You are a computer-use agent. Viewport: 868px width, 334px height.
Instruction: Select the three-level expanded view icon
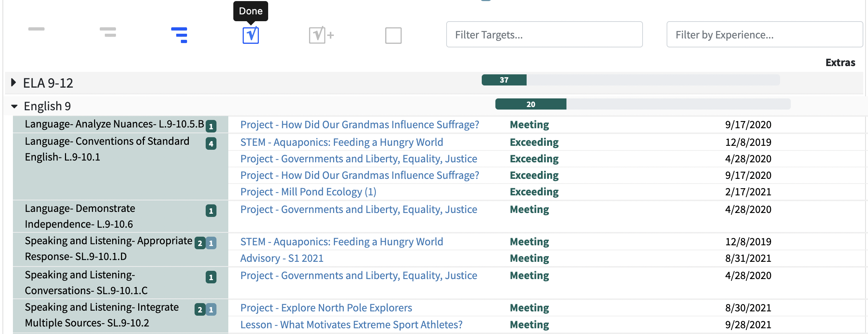(179, 35)
